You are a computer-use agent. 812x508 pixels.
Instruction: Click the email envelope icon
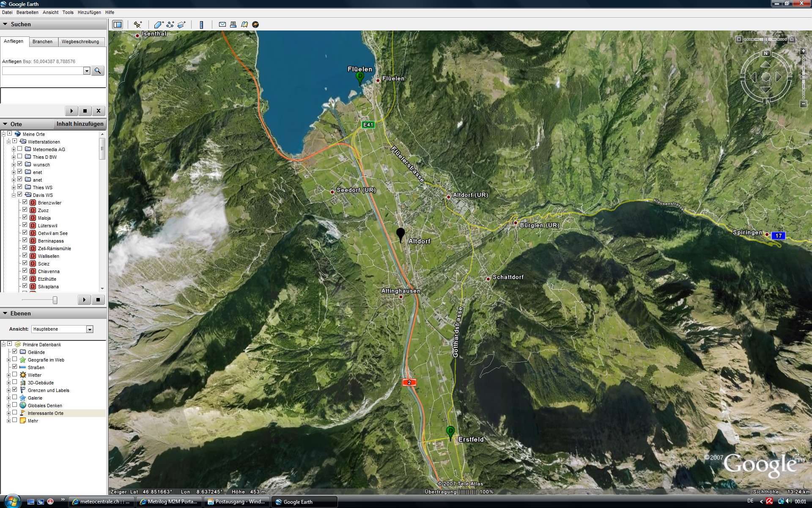pos(222,25)
